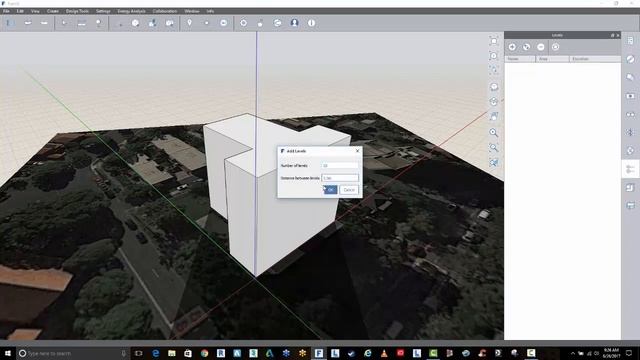Open the Windows Start menu
The height and width of the screenshot is (360, 640).
[x=7, y=353]
